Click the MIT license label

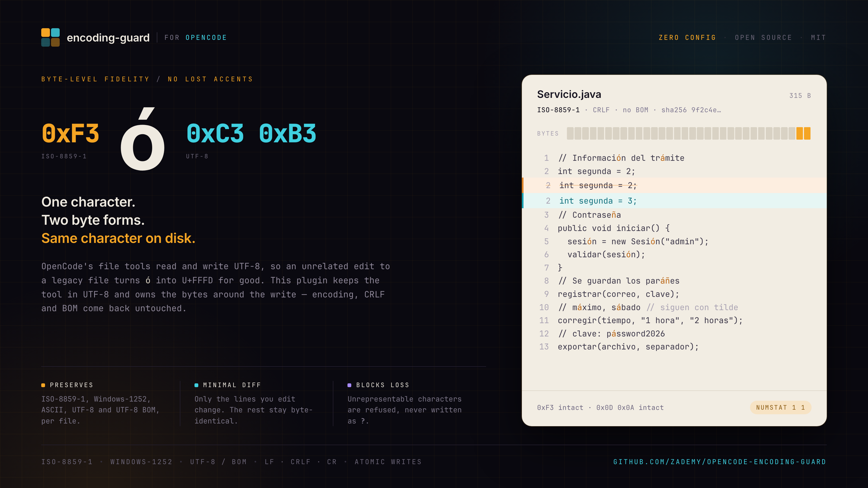(x=818, y=38)
